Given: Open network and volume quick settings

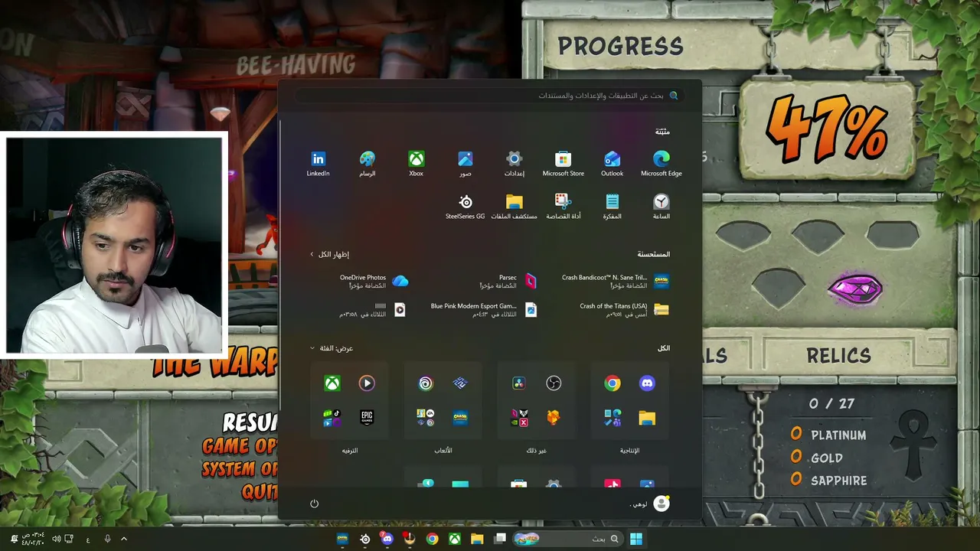Looking at the screenshot, I should tap(63, 539).
